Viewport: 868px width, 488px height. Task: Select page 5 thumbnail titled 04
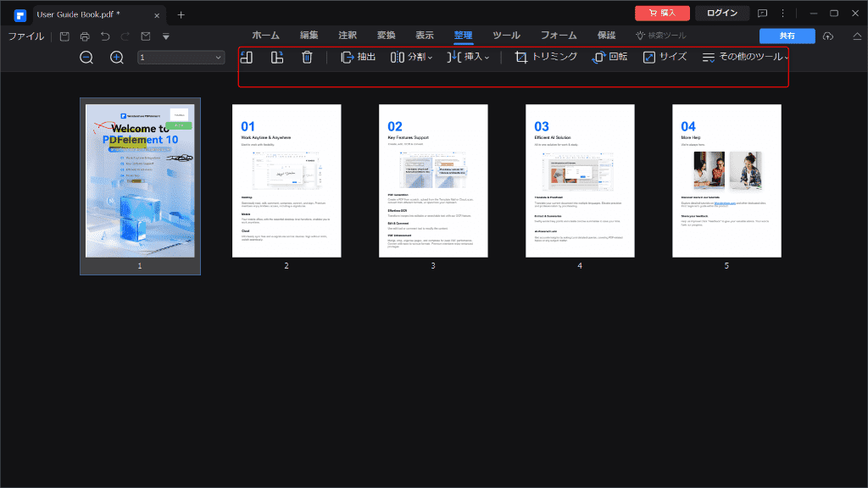(726, 181)
